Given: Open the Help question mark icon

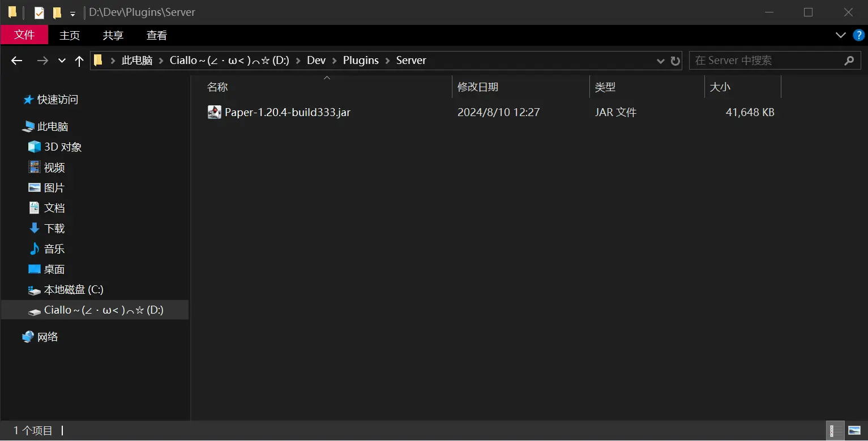Looking at the screenshot, I should (858, 35).
